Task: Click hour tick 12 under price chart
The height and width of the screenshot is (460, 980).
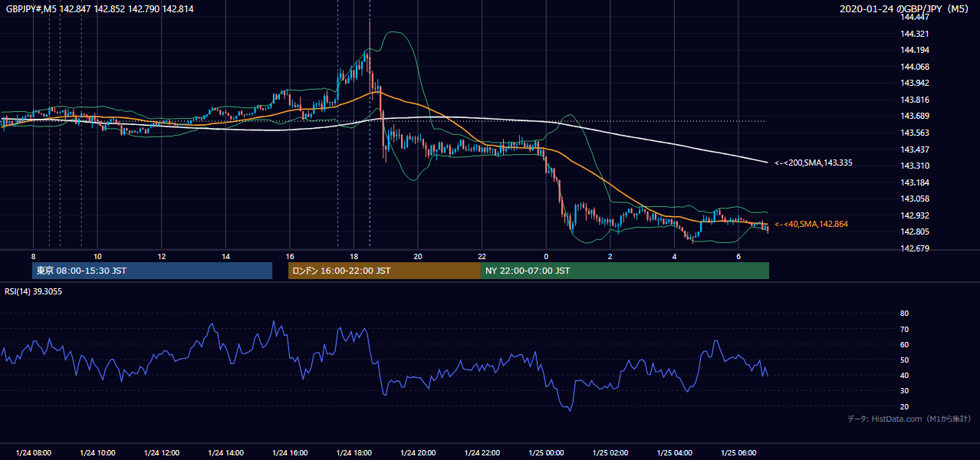Action: 161,256
